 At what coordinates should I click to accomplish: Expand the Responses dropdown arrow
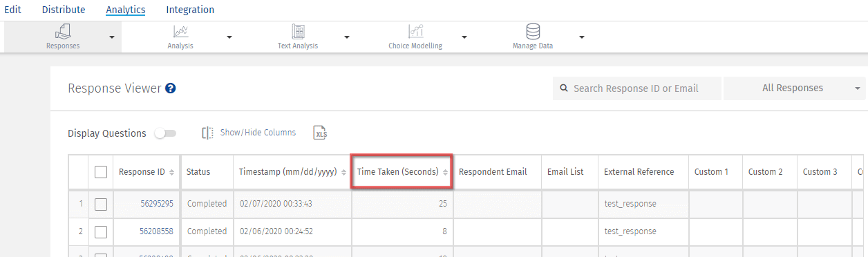pos(112,37)
